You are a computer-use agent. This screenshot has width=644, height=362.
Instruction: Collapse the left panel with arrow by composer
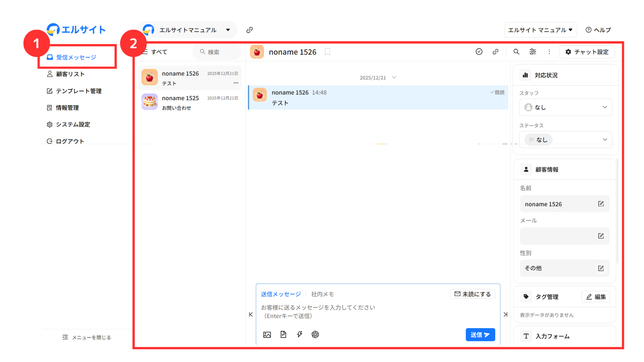[x=251, y=314]
